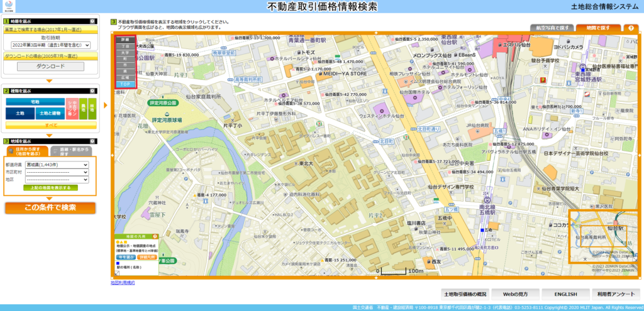Select the 農地 property type

[84, 109]
